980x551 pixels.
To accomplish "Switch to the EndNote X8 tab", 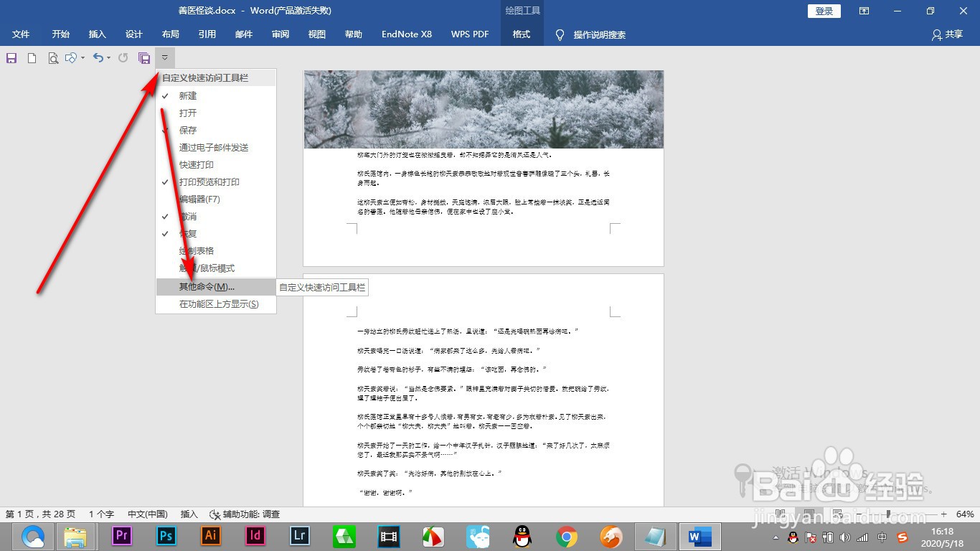I will (407, 34).
